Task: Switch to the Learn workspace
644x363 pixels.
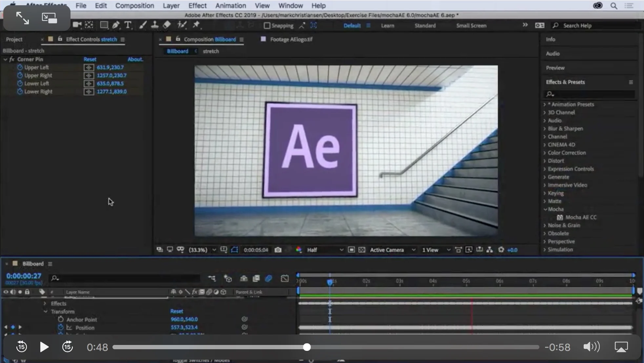Action: click(388, 25)
